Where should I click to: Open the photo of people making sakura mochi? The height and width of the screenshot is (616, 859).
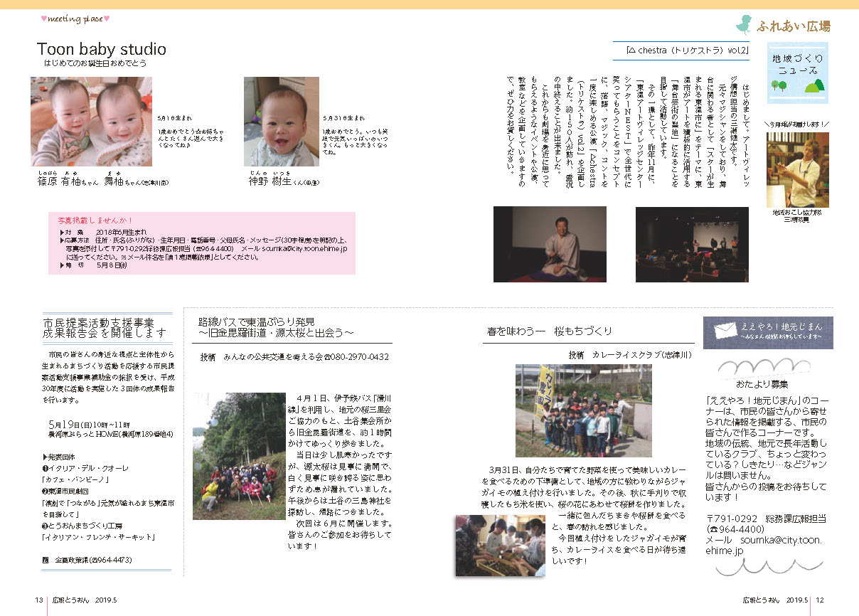pyautogui.click(x=500, y=545)
